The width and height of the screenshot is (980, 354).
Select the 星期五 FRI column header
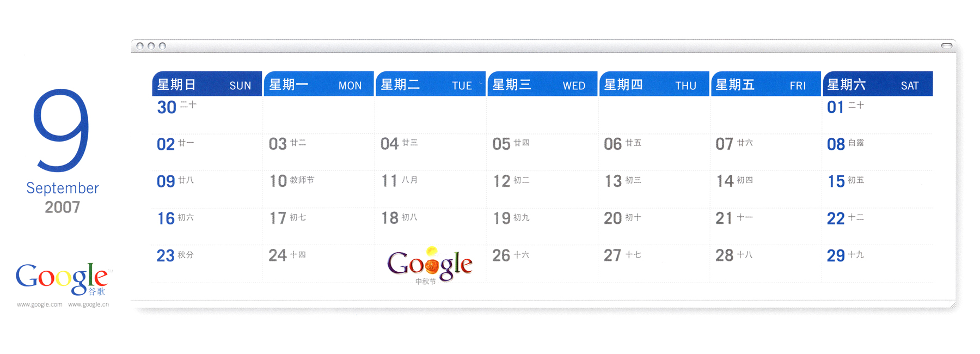coord(765,84)
